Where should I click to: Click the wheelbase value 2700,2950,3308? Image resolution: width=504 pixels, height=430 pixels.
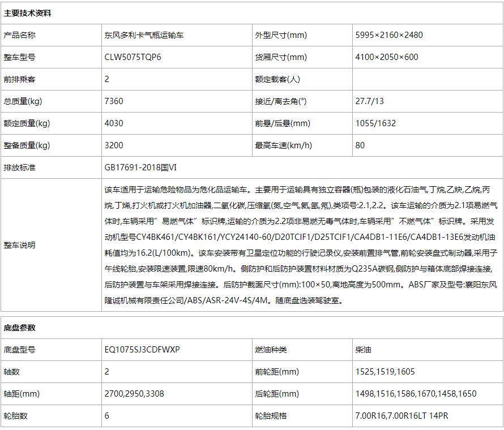(x=134, y=394)
